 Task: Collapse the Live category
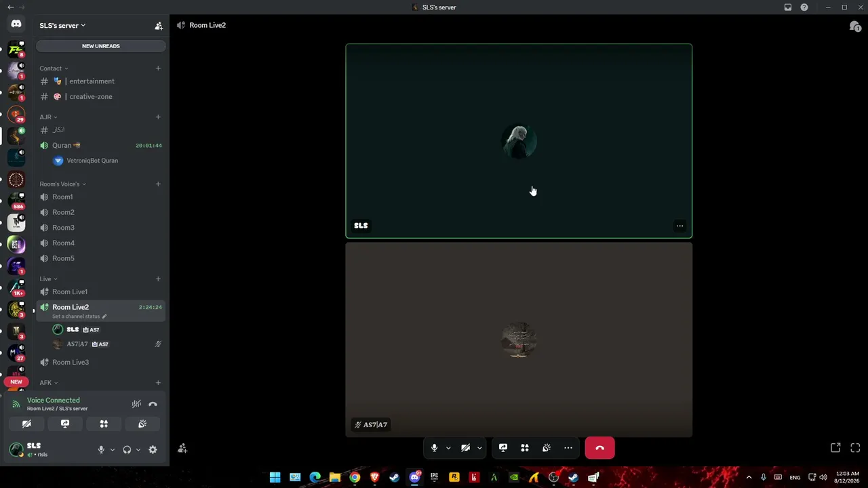[x=48, y=279]
